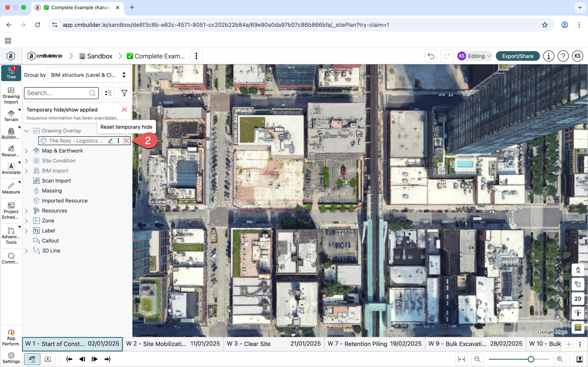
Task: Open Settings in left sidebar
Action: coord(11,358)
